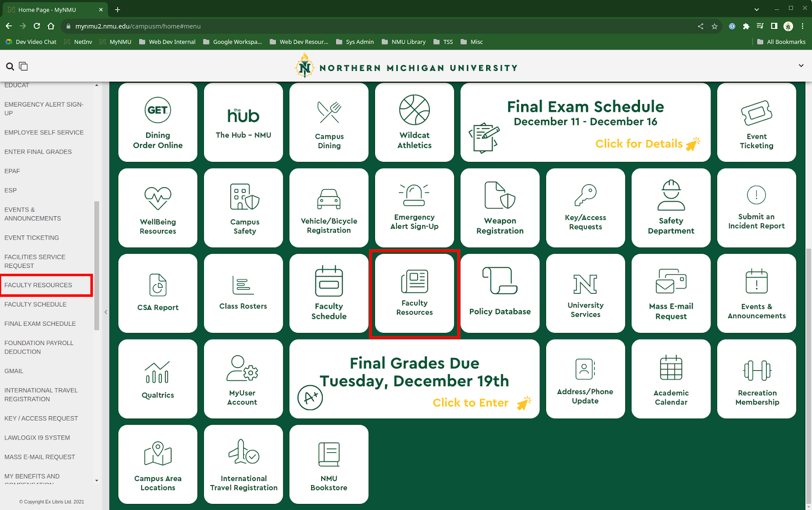Screen dimensions: 812x510
Task: Click the search magnifier icon in header
Action: pyautogui.click(x=10, y=66)
